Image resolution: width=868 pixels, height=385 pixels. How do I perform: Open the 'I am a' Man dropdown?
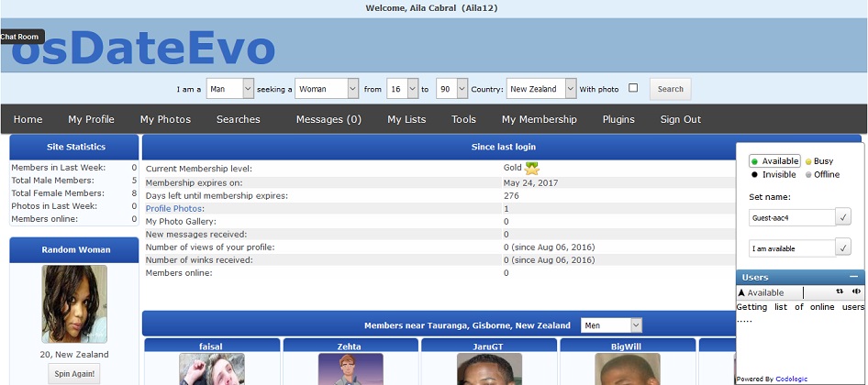click(x=229, y=89)
